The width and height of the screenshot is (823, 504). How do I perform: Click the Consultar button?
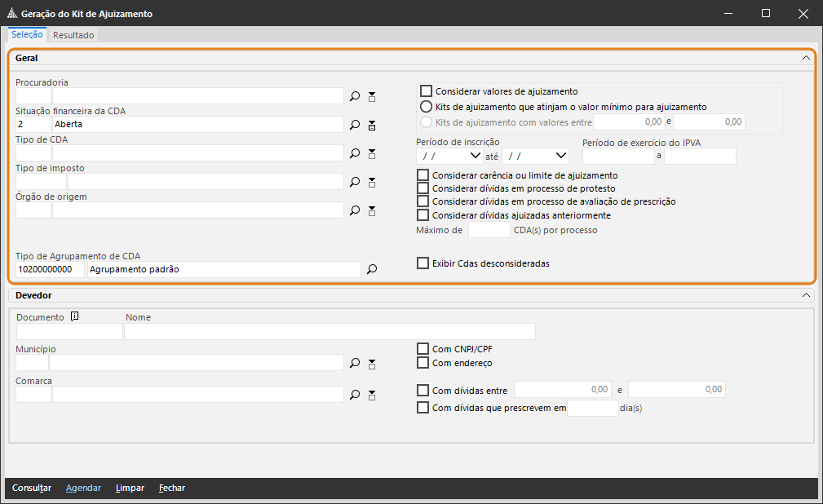tap(32, 488)
